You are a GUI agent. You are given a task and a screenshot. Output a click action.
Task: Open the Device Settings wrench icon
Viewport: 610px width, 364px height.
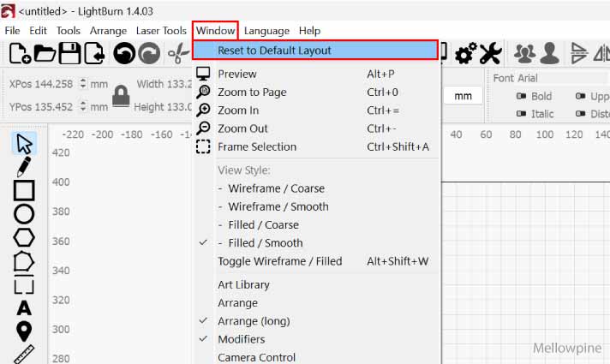(x=490, y=54)
